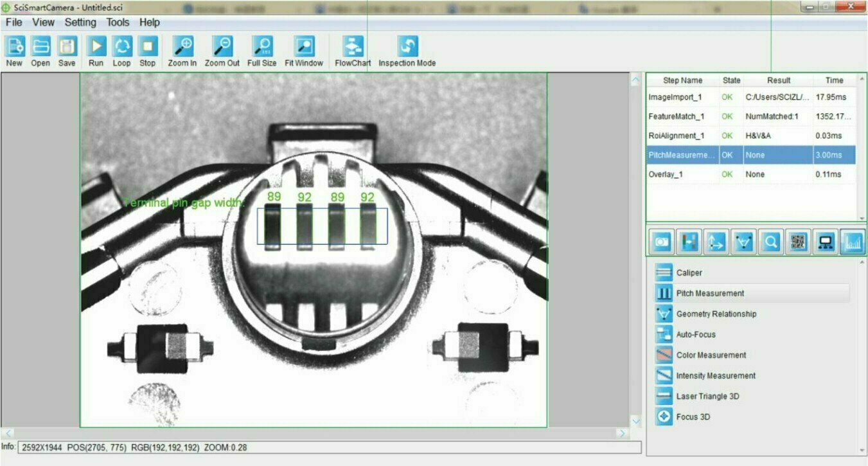Select the ImageImport_1 step row
Screen dimensions: 868x466
click(x=750, y=97)
